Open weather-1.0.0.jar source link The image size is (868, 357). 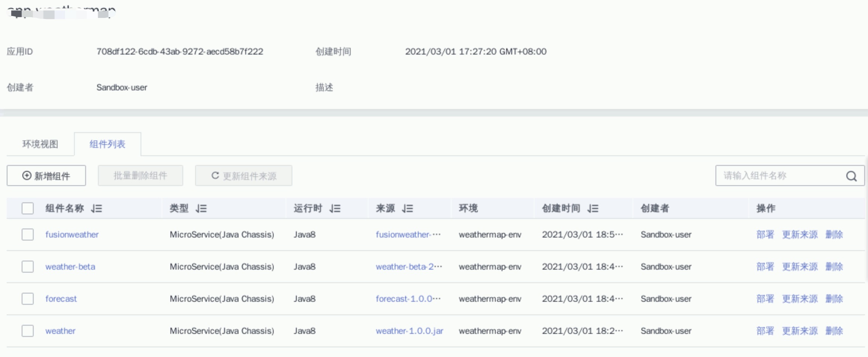coord(409,331)
